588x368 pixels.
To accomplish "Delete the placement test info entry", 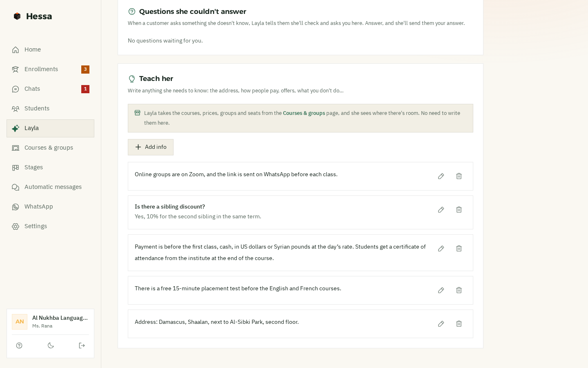I will [459, 290].
